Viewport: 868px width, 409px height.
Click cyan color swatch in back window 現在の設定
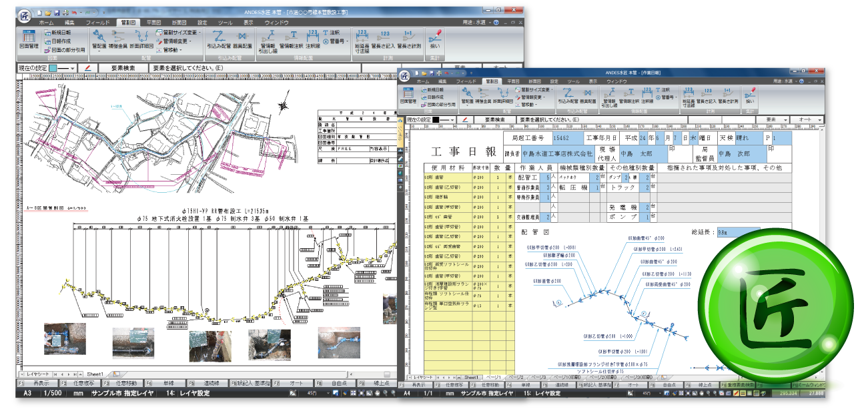pyautogui.click(x=52, y=68)
